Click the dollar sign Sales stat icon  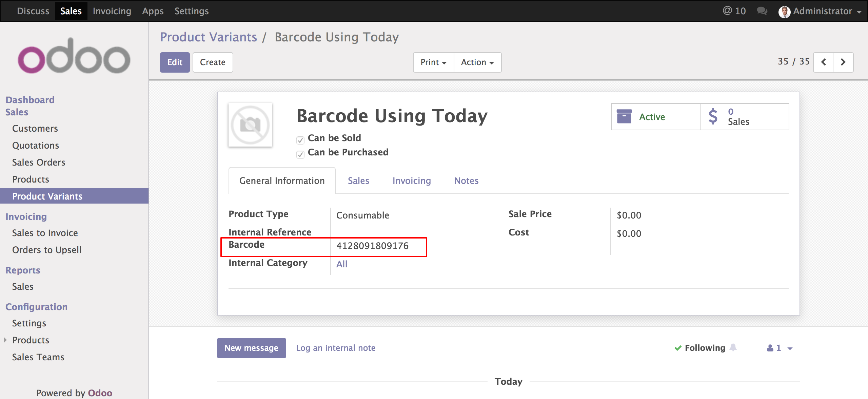coord(713,117)
